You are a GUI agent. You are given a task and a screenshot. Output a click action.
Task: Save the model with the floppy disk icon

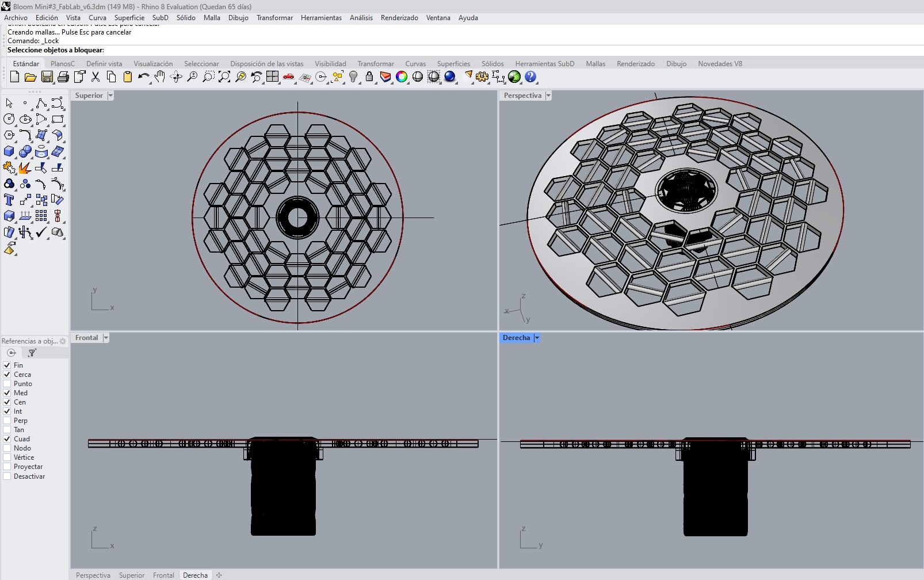pyautogui.click(x=47, y=77)
